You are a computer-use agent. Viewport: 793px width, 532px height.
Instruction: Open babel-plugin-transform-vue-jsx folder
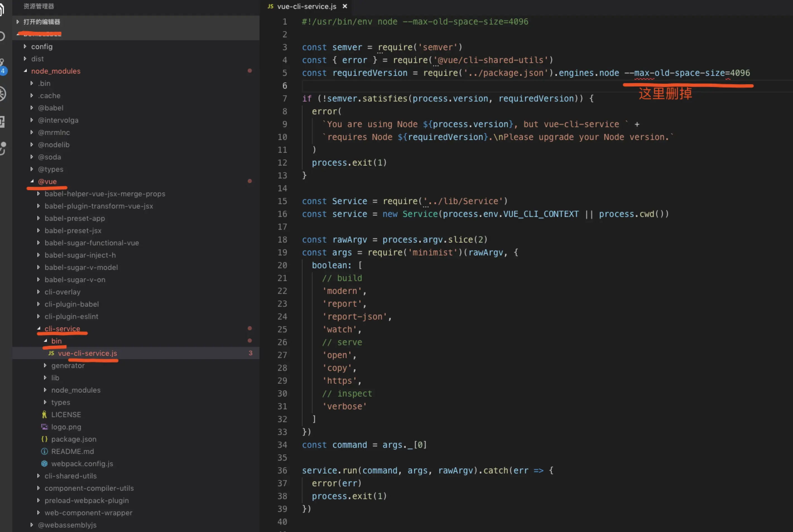pyautogui.click(x=136, y=206)
